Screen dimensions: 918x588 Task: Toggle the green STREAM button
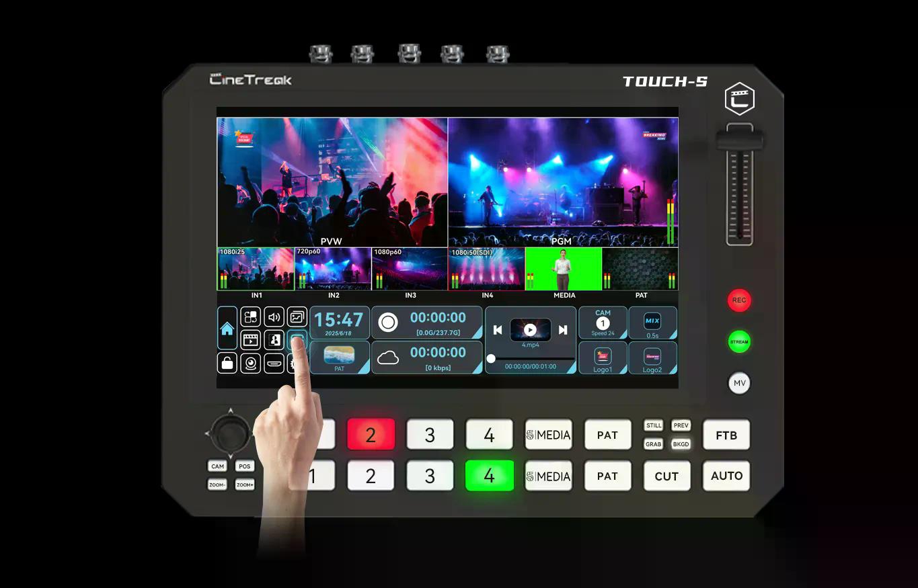click(x=739, y=341)
